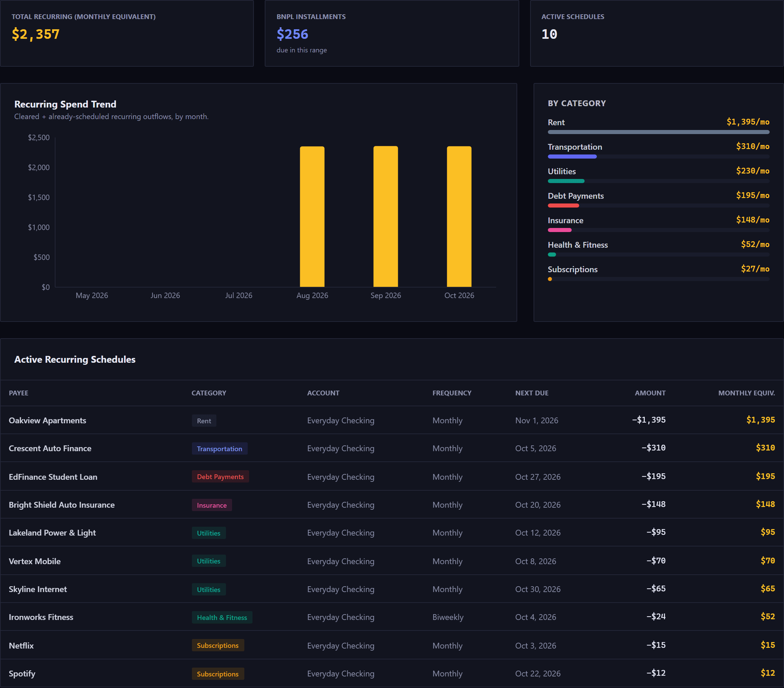Click the Spotify payee name
This screenshot has width=784, height=688.
pos(22,673)
